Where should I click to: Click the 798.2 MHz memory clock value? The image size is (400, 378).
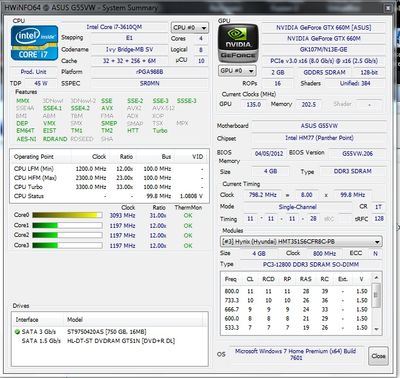[x=263, y=195]
